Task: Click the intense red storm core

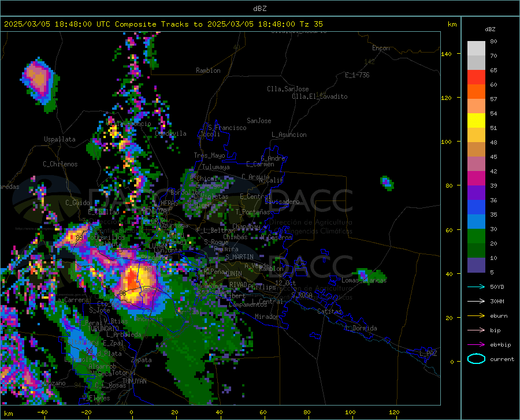Action: 132,280
